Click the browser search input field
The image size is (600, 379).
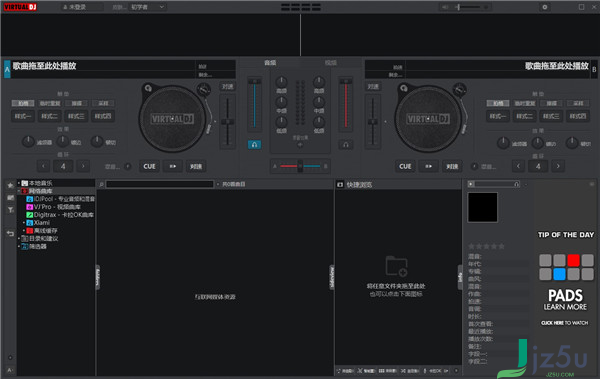tap(160, 184)
